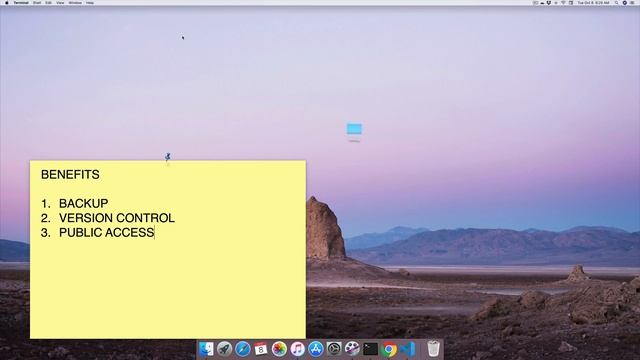Launch iTunes music app from Dock

click(x=298, y=349)
